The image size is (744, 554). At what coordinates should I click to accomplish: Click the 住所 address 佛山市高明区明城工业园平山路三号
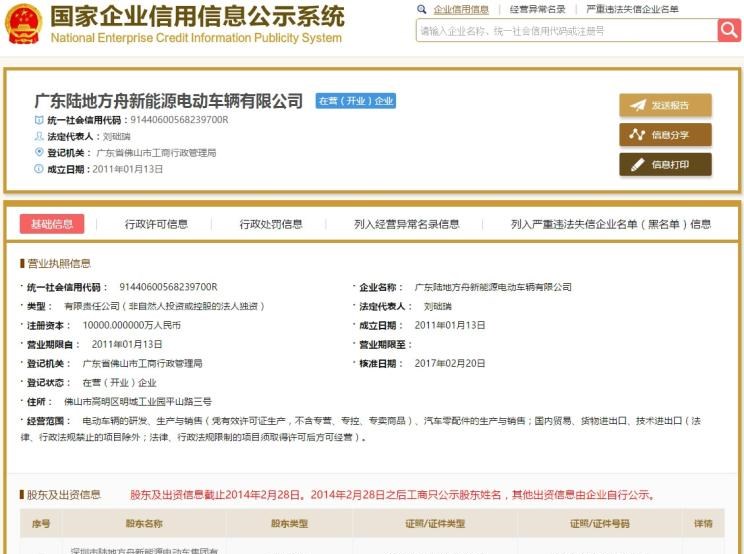coord(138,402)
